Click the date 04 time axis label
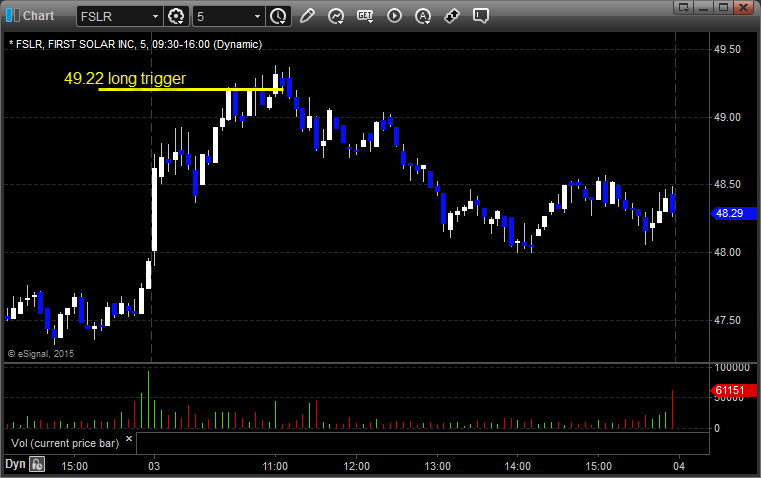 (679, 466)
